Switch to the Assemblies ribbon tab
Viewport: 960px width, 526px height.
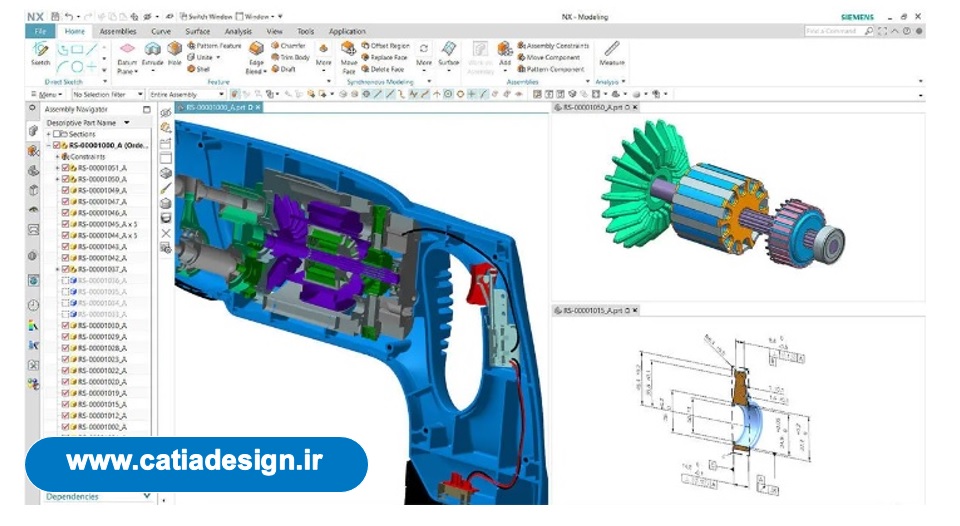pyautogui.click(x=118, y=31)
